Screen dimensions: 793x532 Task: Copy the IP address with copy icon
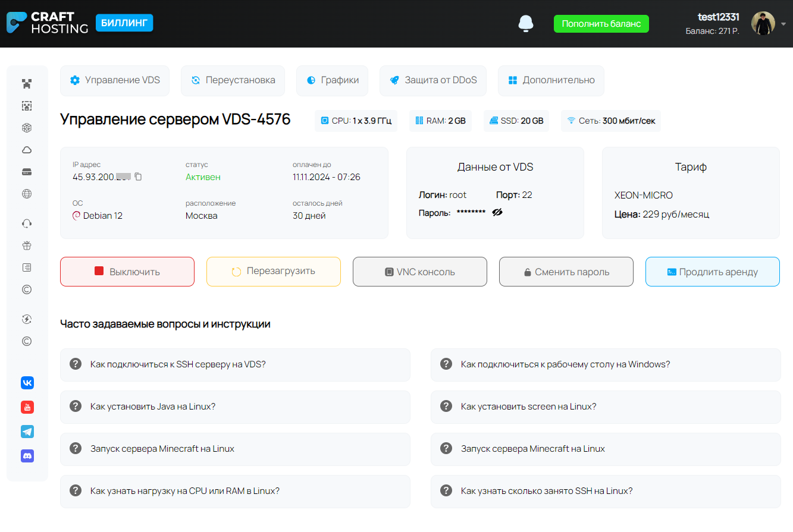click(138, 177)
